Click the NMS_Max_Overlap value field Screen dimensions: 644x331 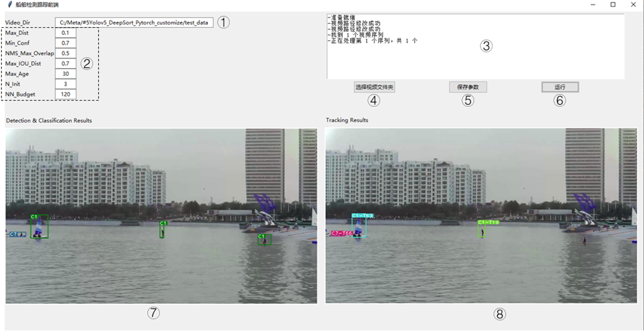click(65, 53)
